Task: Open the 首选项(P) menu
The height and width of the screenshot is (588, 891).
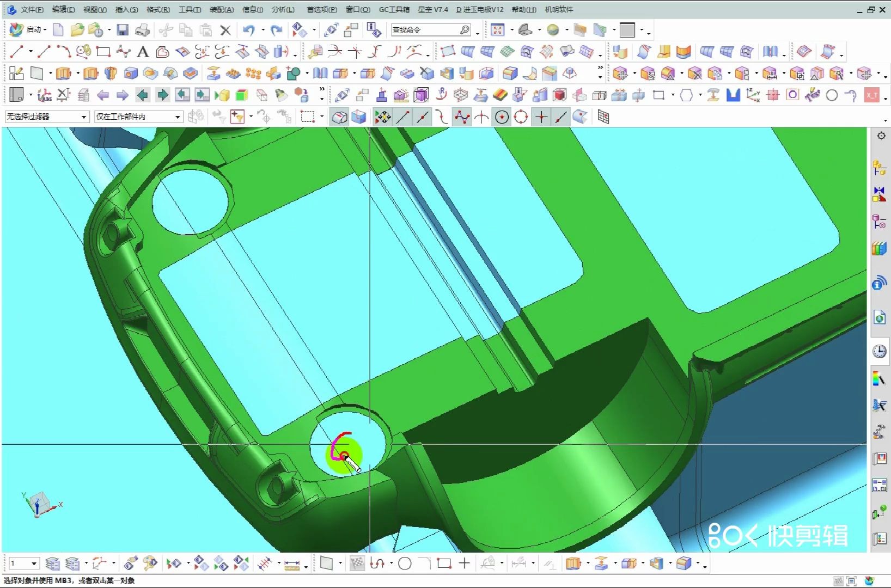Action: [322, 9]
